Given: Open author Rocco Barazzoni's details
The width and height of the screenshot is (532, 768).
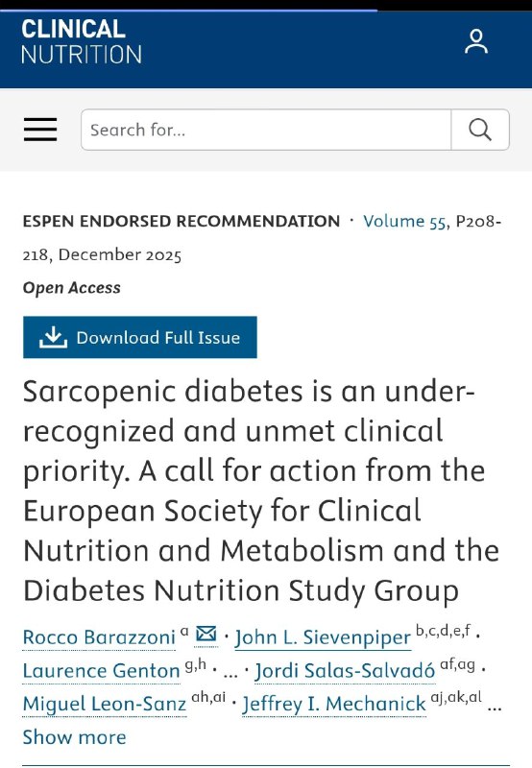Looking at the screenshot, I should pos(99,637).
